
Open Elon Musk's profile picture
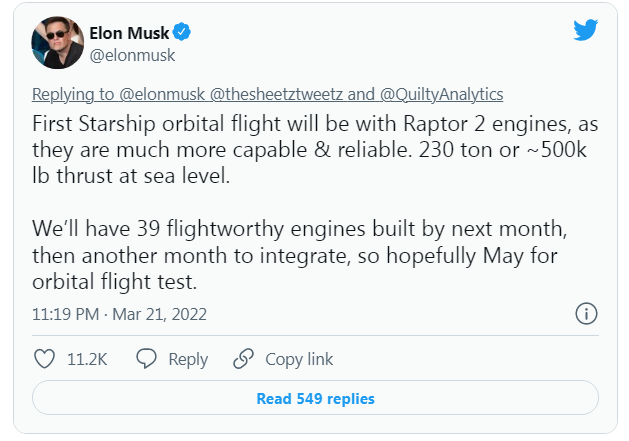click(57, 43)
